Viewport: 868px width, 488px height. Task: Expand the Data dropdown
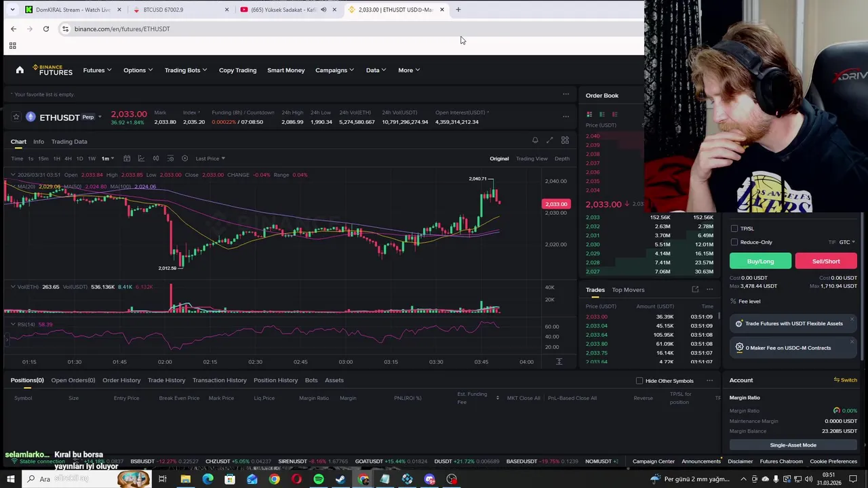click(x=376, y=70)
